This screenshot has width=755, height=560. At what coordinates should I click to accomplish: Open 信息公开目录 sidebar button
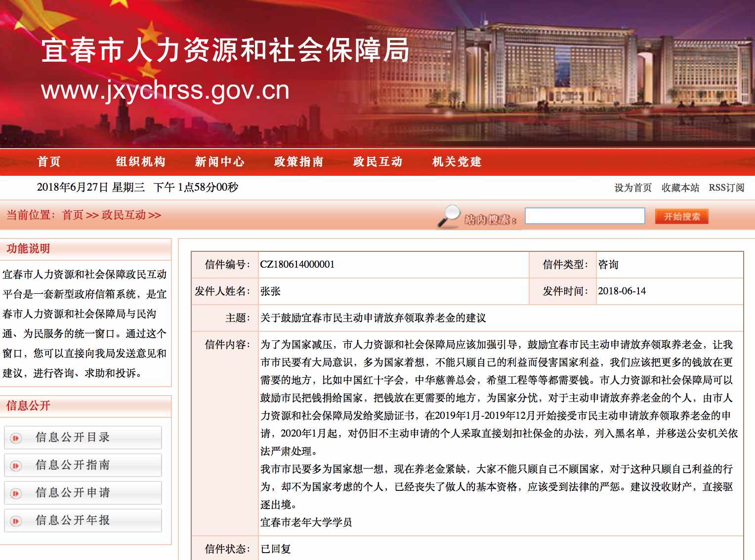(83, 438)
